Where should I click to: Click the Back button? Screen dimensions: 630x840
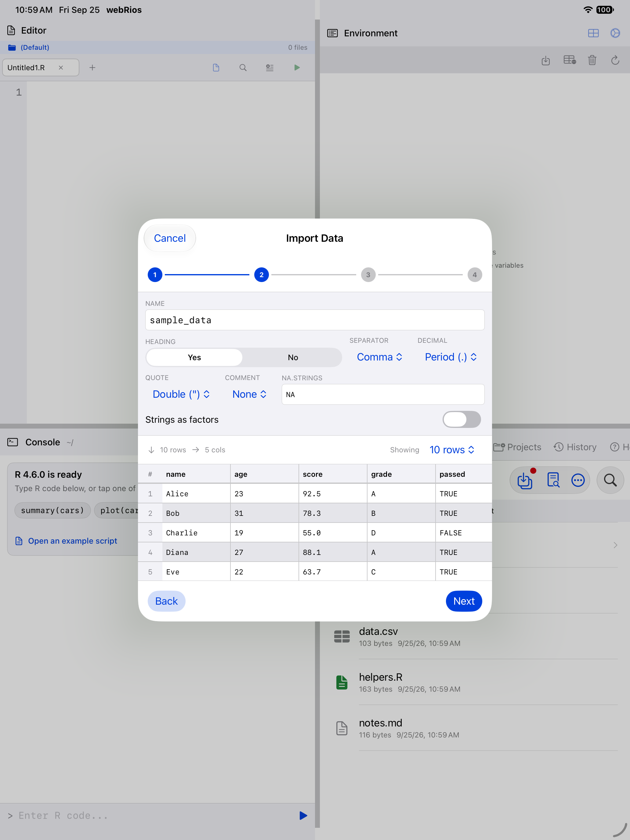(166, 601)
